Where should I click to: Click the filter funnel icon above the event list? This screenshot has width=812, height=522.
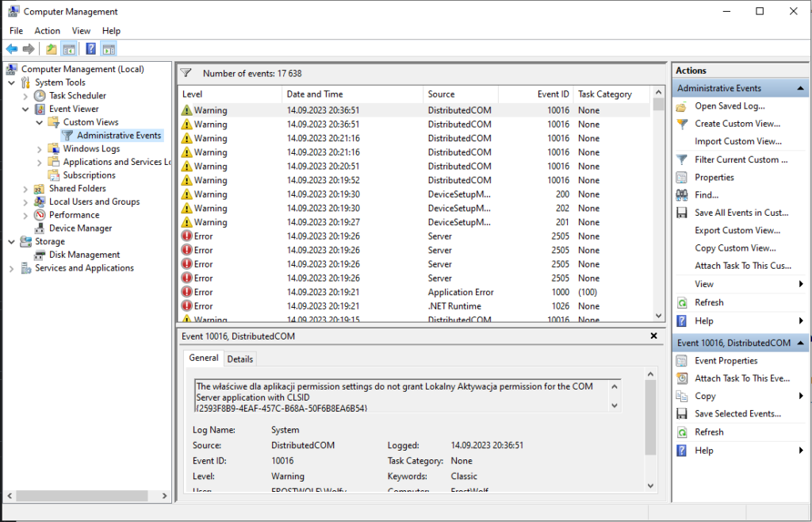coord(186,74)
